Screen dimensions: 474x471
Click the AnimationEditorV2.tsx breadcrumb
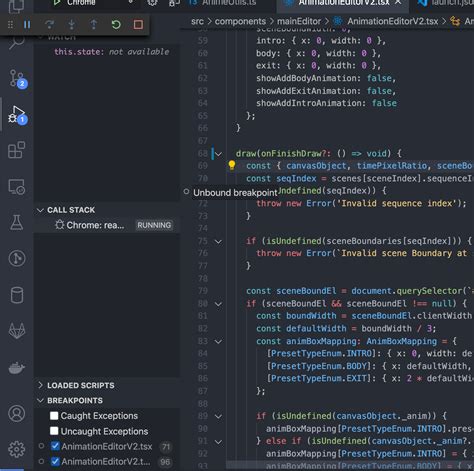point(392,21)
